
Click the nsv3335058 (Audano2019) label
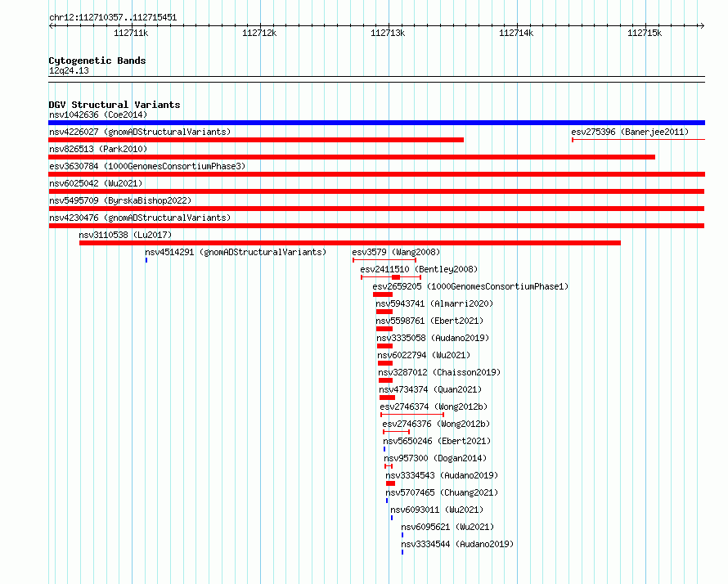point(433,338)
